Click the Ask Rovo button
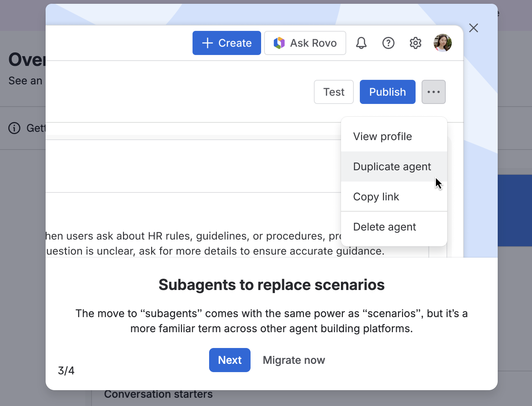This screenshot has height=406, width=532. (305, 43)
